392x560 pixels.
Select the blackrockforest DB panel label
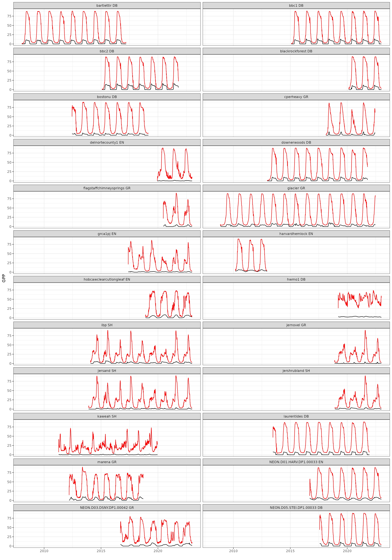pyautogui.click(x=296, y=51)
